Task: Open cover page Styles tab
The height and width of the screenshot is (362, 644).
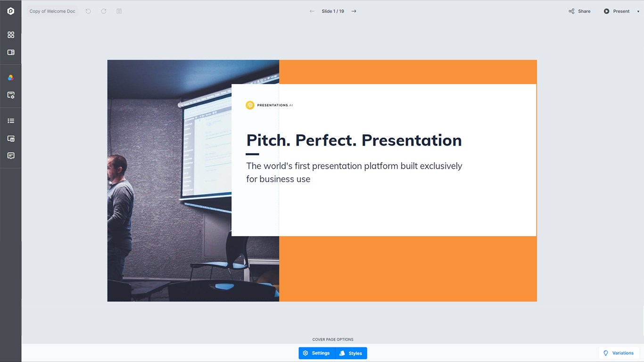Action: pyautogui.click(x=351, y=353)
